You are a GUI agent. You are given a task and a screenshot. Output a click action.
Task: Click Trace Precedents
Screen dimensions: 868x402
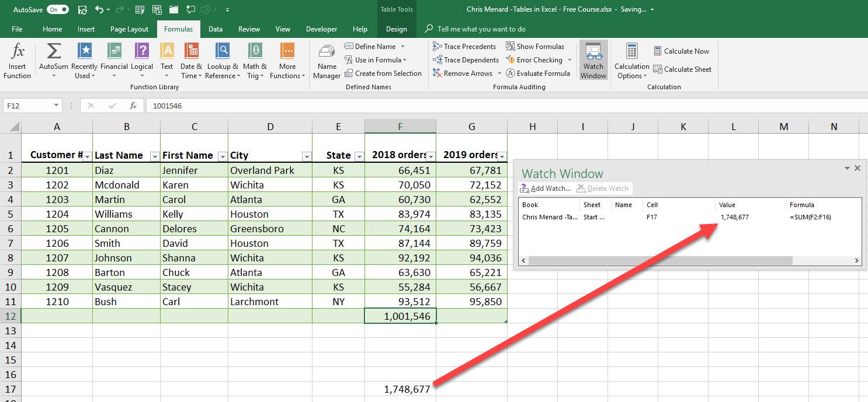[x=464, y=47]
